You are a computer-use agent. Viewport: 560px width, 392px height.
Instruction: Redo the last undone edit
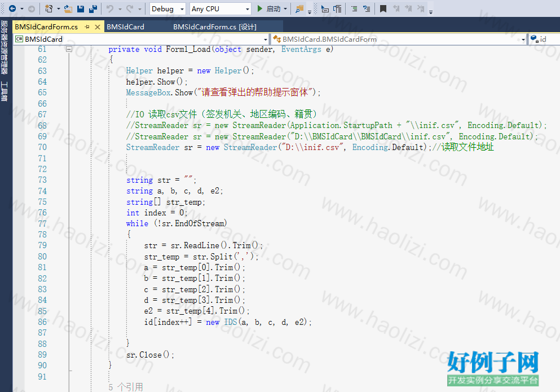130,8
